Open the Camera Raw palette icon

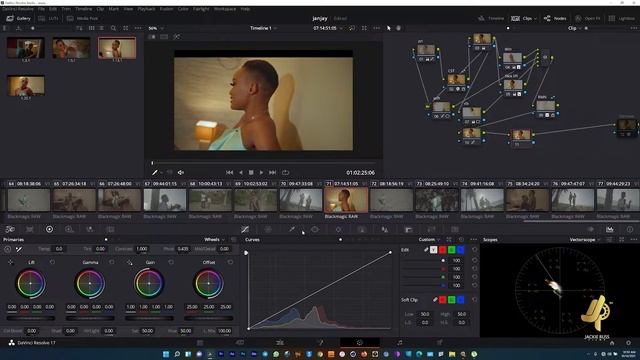(x=10, y=229)
